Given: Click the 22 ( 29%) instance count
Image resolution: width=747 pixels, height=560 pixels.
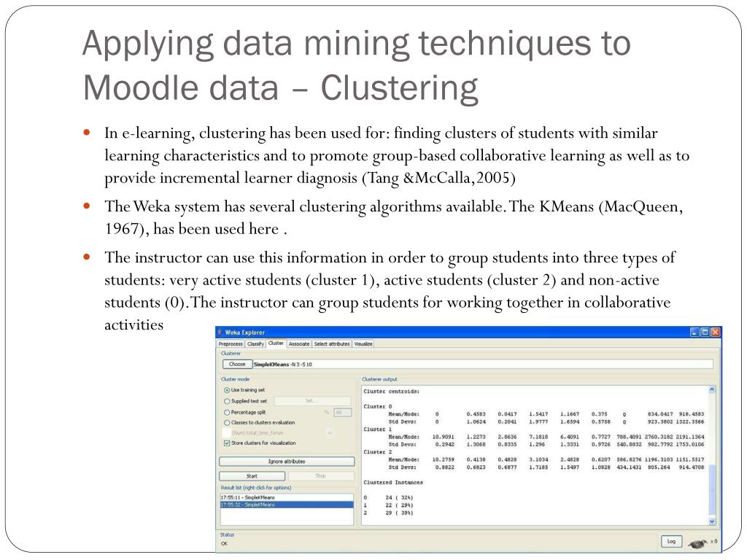Looking at the screenshot, I should pyautogui.click(x=399, y=506).
